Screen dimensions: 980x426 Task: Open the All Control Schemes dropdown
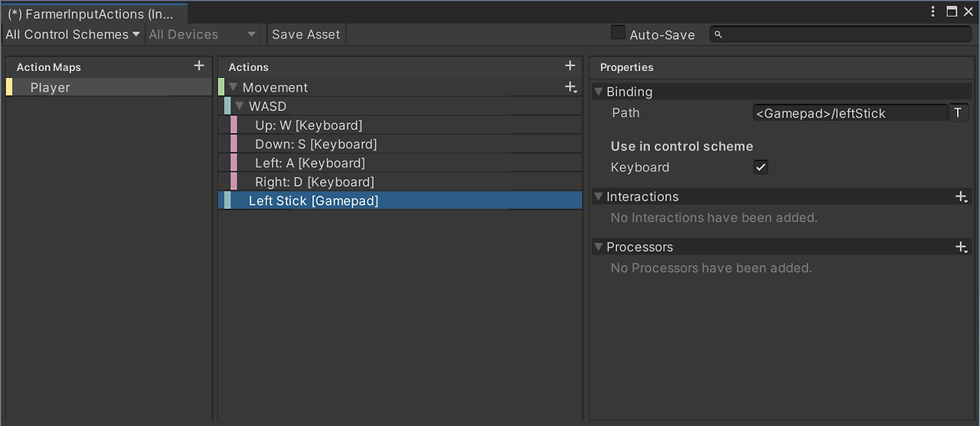[x=73, y=34]
